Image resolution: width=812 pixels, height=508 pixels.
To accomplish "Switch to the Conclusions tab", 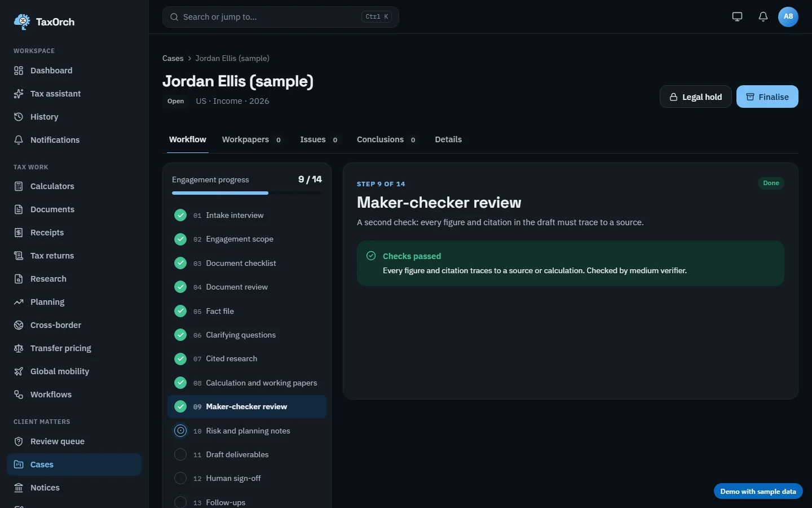I will pos(387,139).
